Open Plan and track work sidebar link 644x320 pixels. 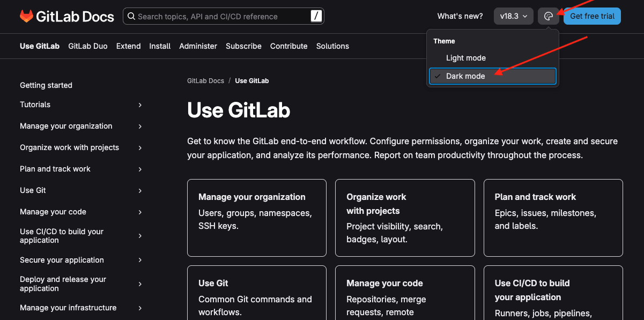55,169
